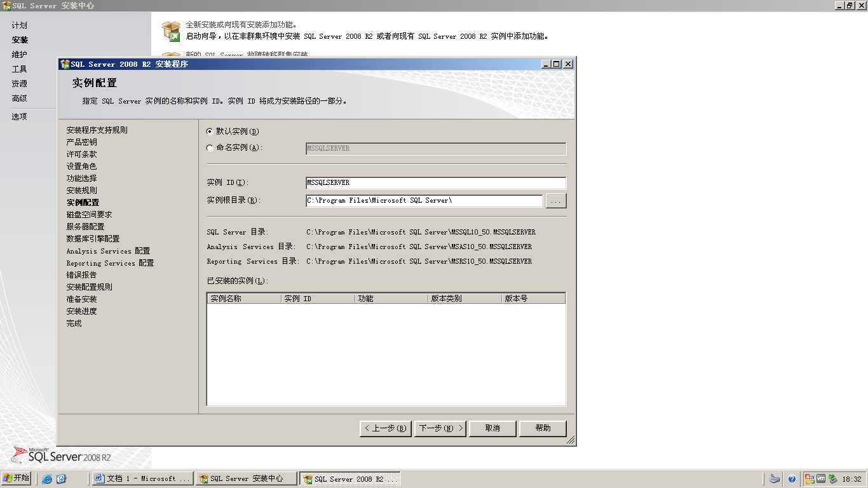Select 错误报告 step in wizard sidebar

(82, 275)
